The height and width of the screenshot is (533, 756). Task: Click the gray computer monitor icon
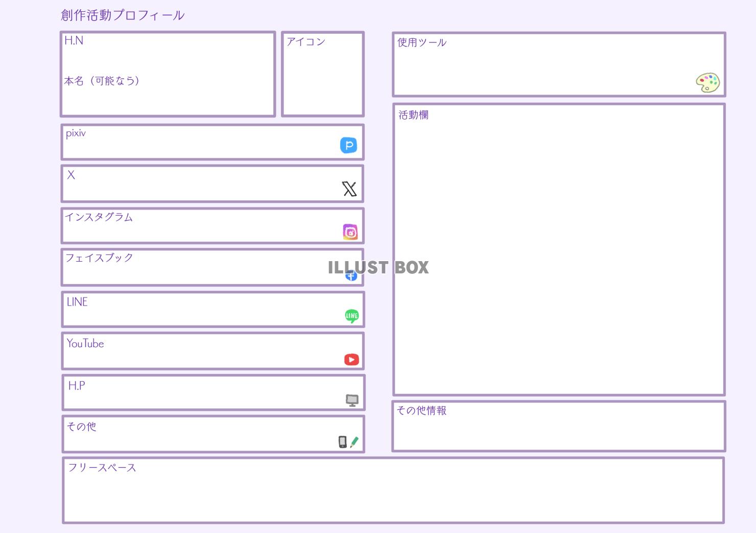(352, 400)
